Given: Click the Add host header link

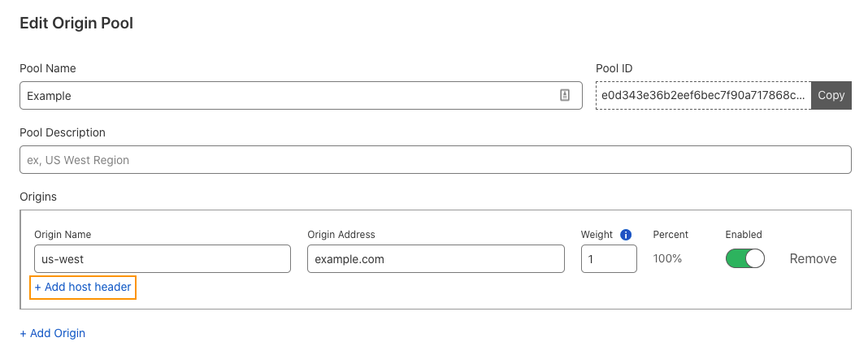Looking at the screenshot, I should coord(83,287).
